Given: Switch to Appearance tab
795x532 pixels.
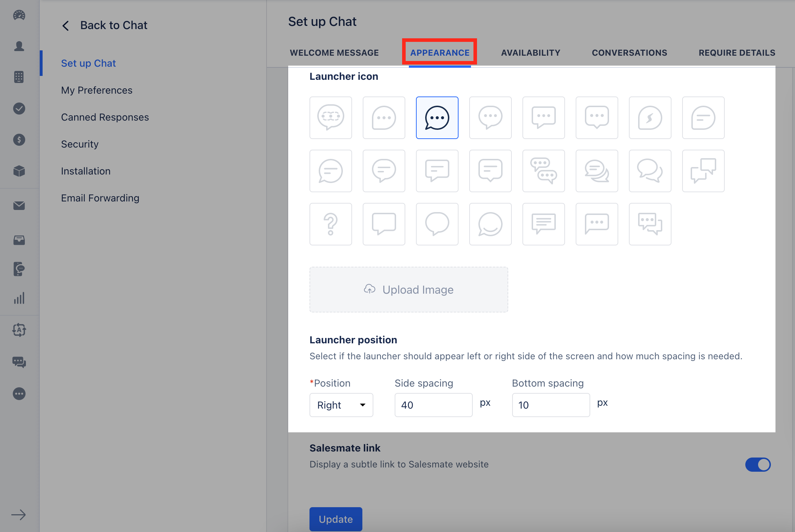Looking at the screenshot, I should click(x=440, y=53).
